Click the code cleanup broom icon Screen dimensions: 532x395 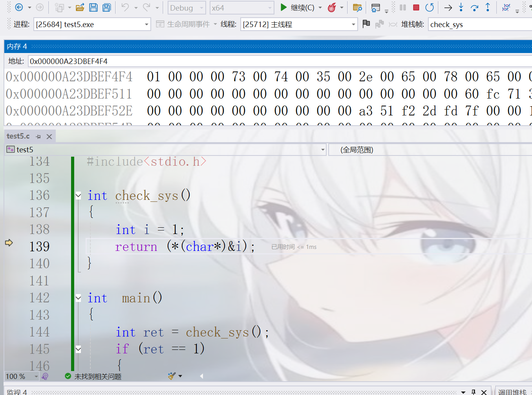pos(172,376)
